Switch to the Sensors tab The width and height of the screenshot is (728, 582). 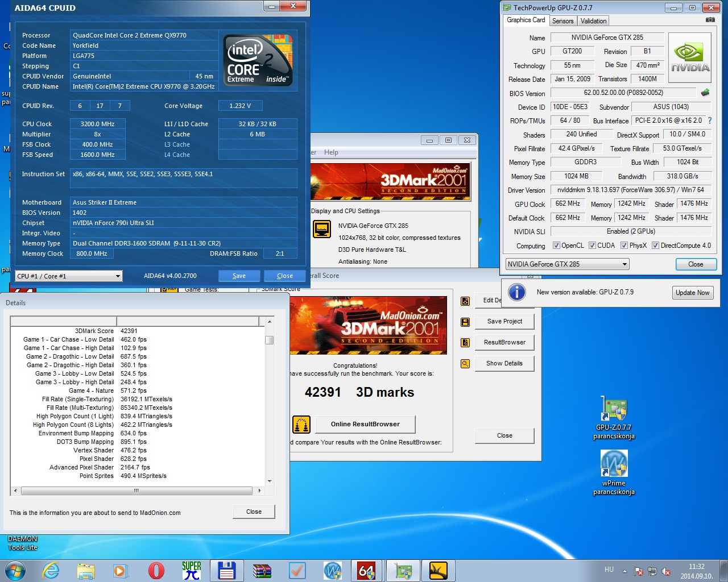tap(562, 21)
